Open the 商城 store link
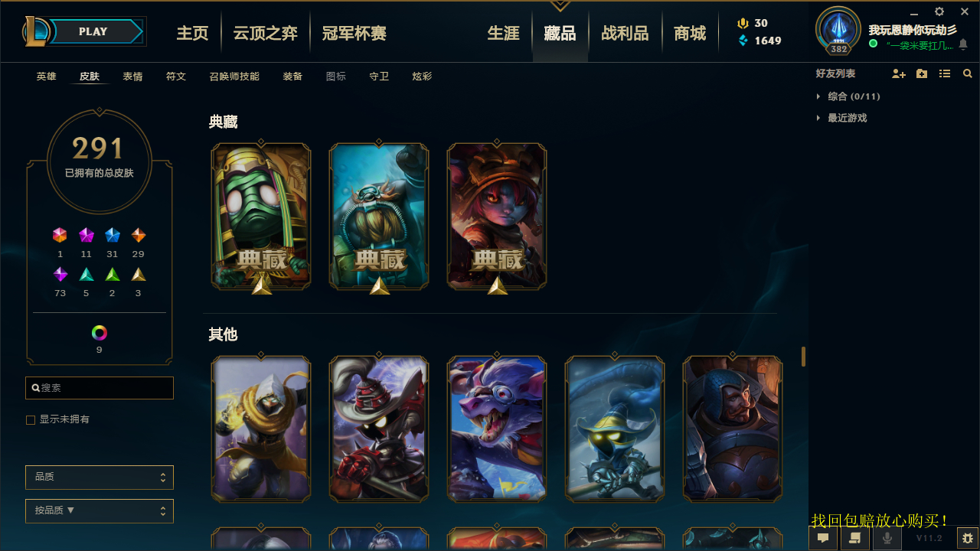This screenshot has height=551, width=980. (690, 33)
